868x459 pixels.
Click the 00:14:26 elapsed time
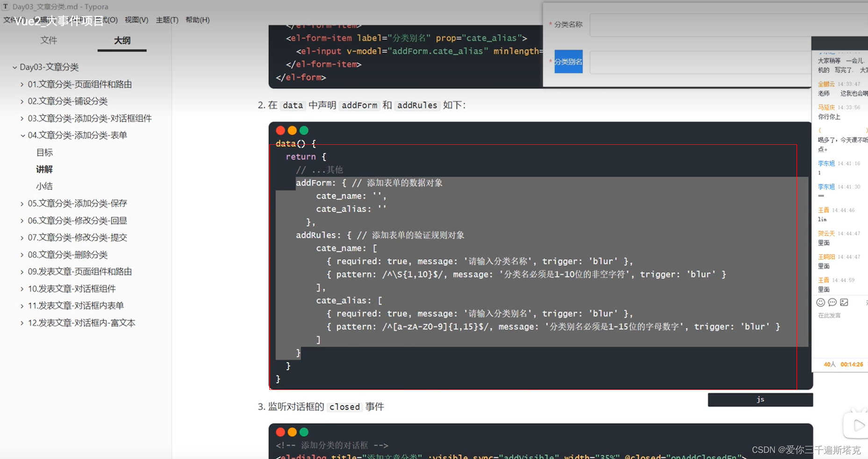852,364
